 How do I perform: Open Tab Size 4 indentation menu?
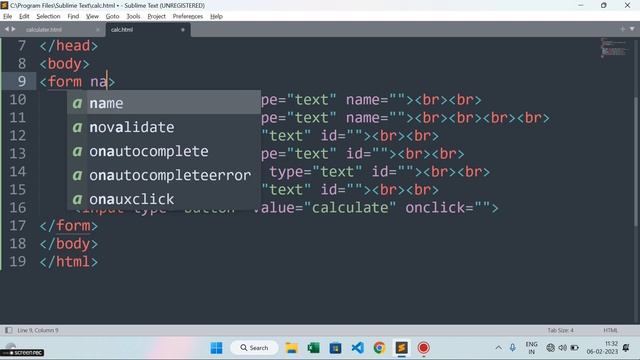[560, 330]
